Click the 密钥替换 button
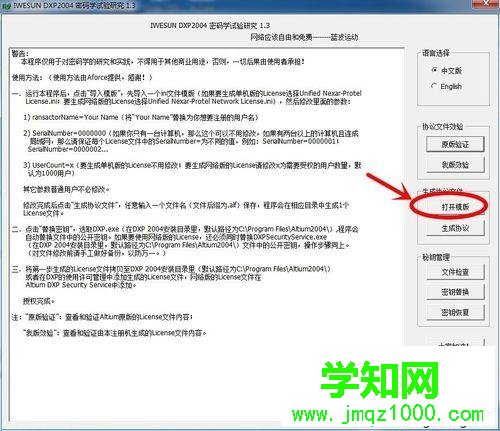Image resolution: width=500 pixels, height=431 pixels. click(455, 292)
